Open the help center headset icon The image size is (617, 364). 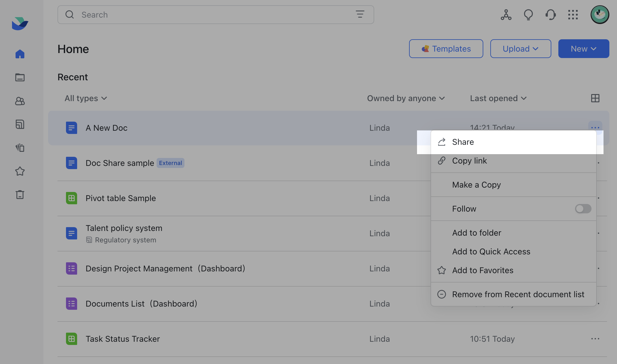[550, 15]
